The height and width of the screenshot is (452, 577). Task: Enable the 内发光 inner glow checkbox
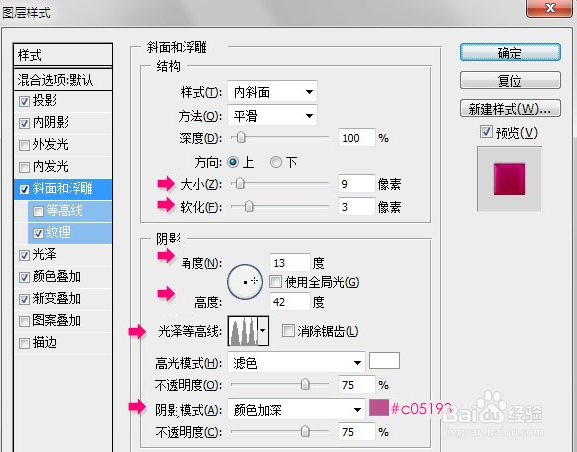[24, 167]
